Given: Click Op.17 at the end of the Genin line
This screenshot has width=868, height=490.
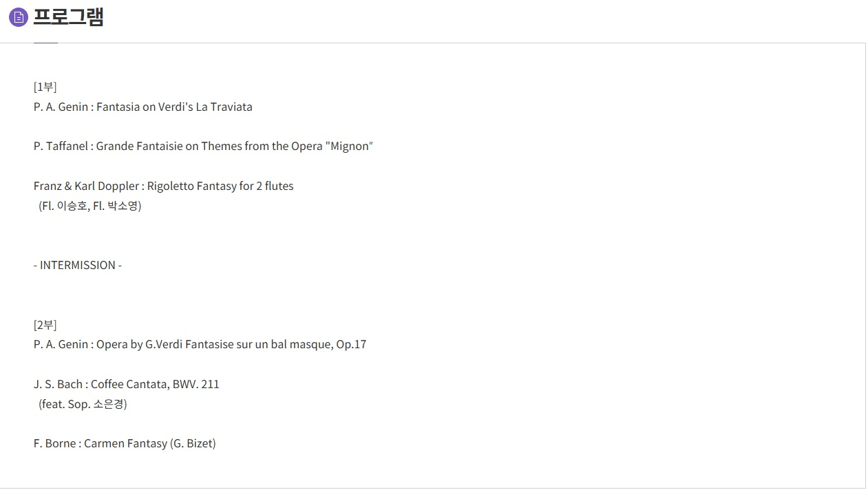Looking at the screenshot, I should (351, 344).
